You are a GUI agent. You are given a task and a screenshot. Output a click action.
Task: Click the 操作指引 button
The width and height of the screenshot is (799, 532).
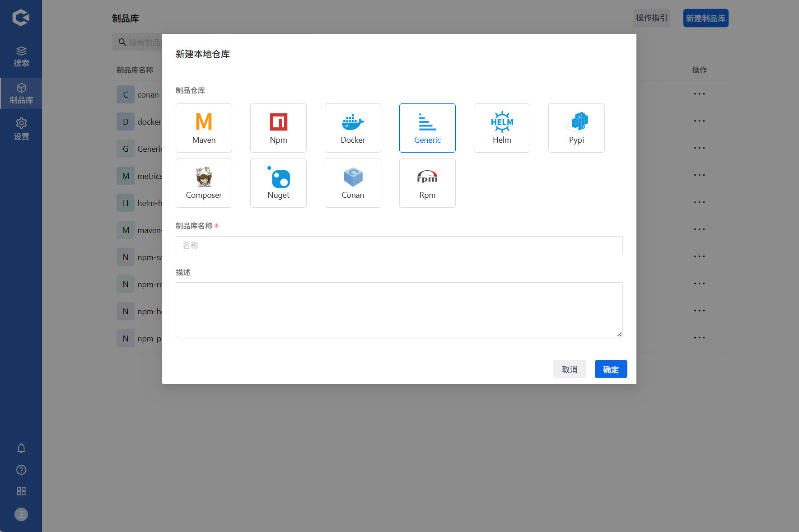click(651, 18)
